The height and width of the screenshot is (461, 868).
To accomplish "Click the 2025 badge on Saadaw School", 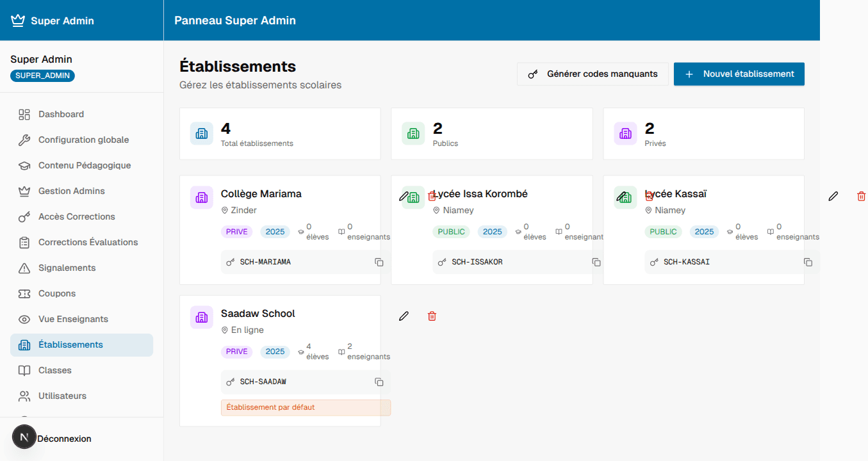I will click(x=275, y=352).
